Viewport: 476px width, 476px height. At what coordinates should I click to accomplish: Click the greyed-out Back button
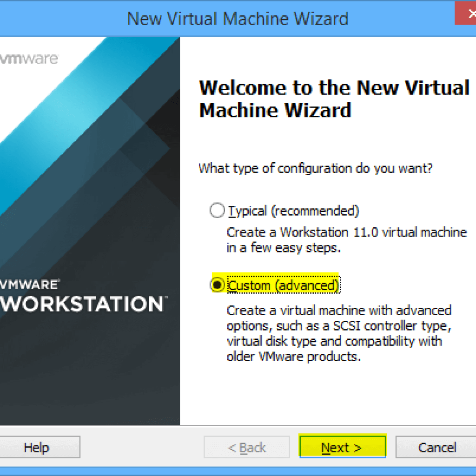(247, 448)
